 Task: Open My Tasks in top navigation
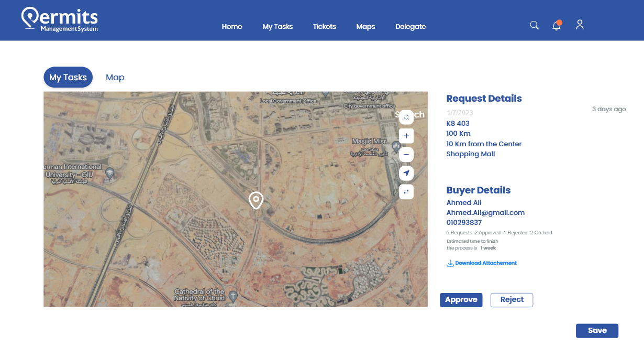(x=277, y=27)
